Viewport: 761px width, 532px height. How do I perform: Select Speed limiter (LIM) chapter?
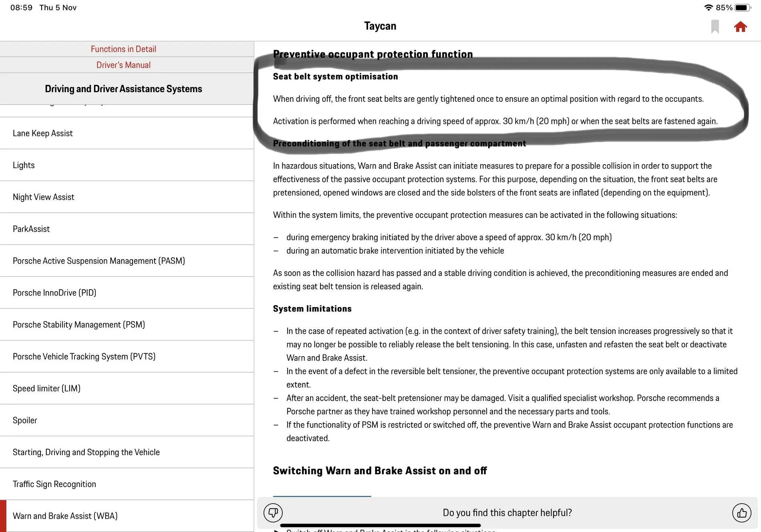pyautogui.click(x=127, y=388)
